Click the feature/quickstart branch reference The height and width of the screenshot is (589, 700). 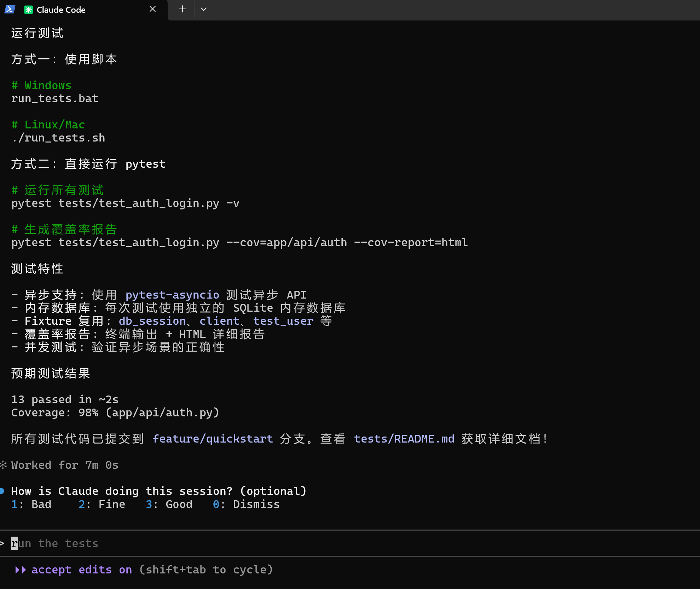tap(212, 439)
